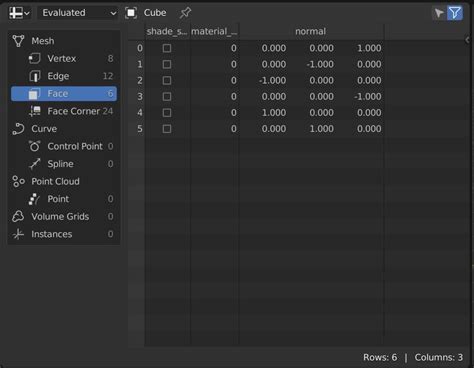The height and width of the screenshot is (368, 474).
Task: Select the Volume Grids row label
Action: pyautogui.click(x=60, y=217)
